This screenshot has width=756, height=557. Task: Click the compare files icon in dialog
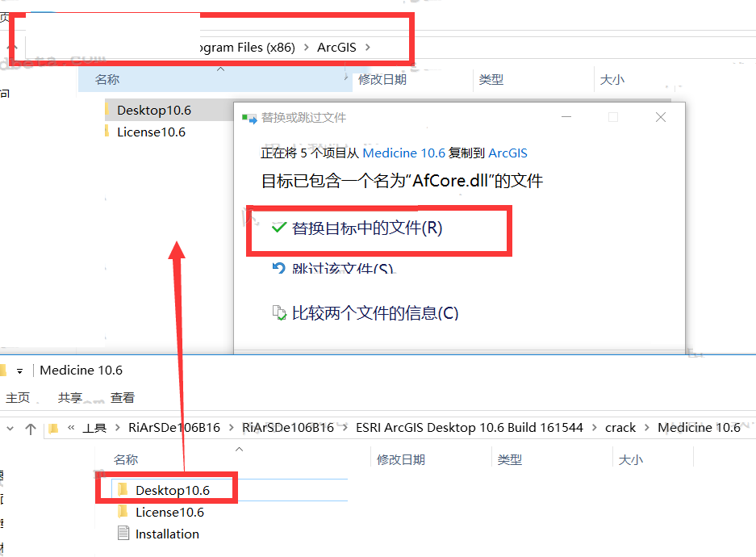pyautogui.click(x=279, y=312)
